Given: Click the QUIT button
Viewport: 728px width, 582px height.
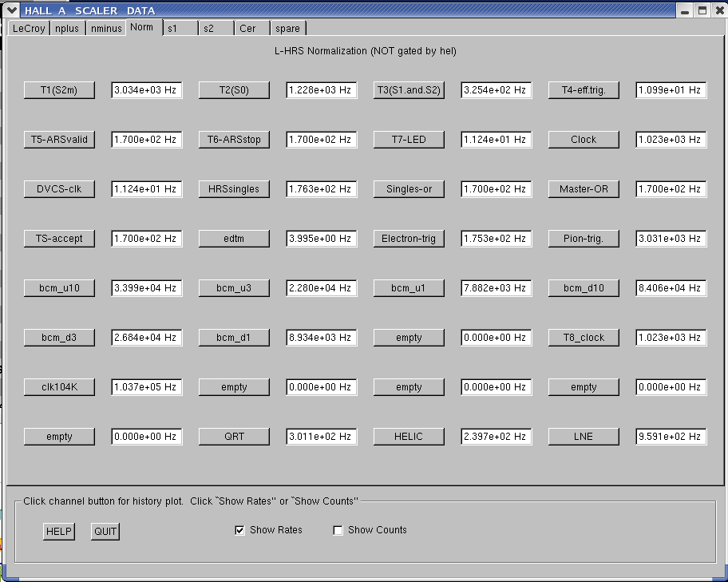Looking at the screenshot, I should point(105,532).
